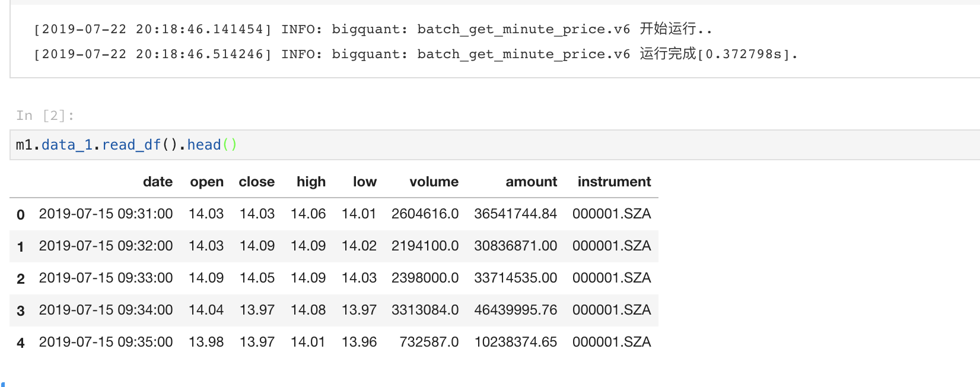980x387 pixels.
Task: Click the amount column header
Action: click(531, 182)
